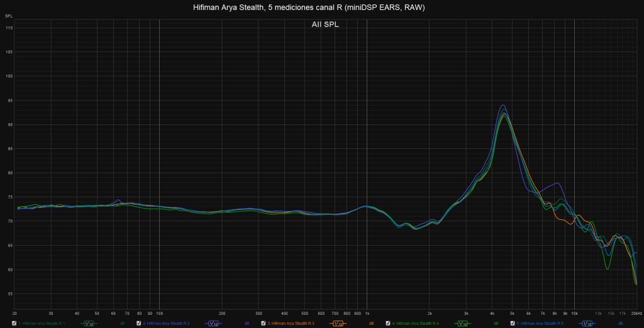Hide trace 3 using its legend checkbox
Viewport: 644px width, 328px height.
pyautogui.click(x=264, y=323)
